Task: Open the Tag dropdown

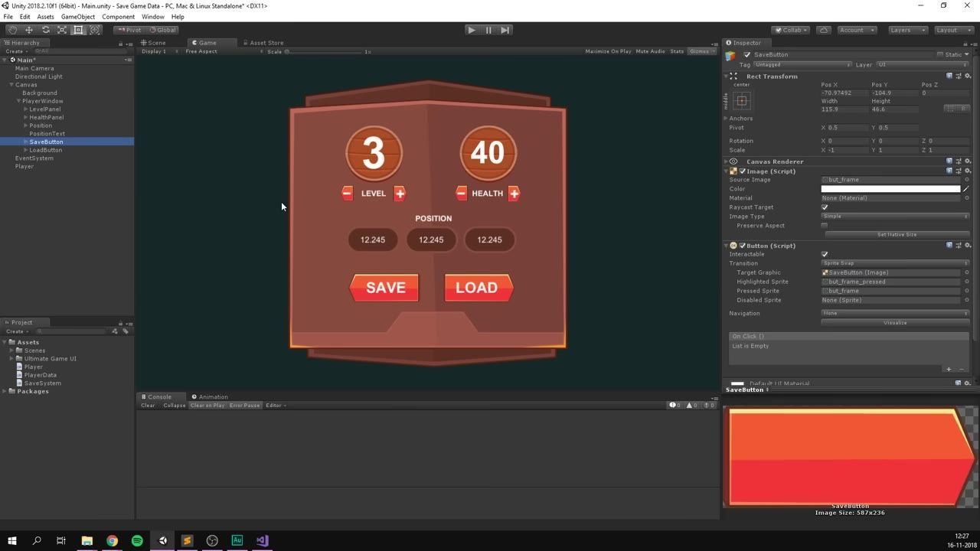Action: 802,64
